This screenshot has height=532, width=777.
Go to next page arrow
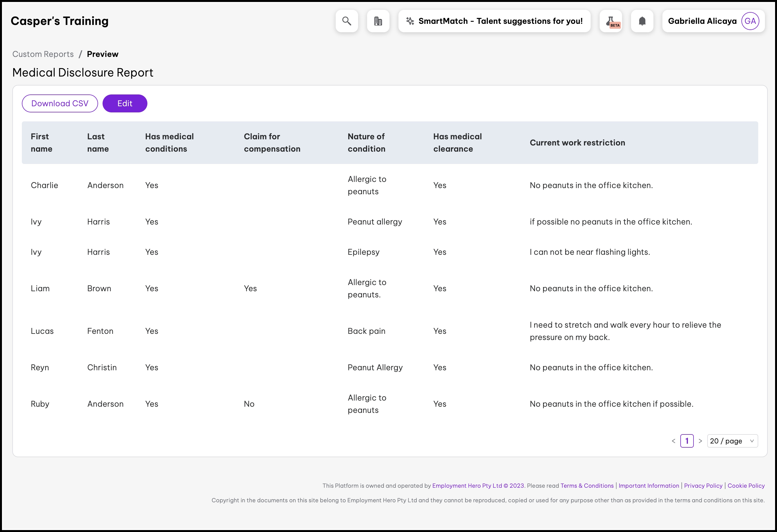pos(700,441)
